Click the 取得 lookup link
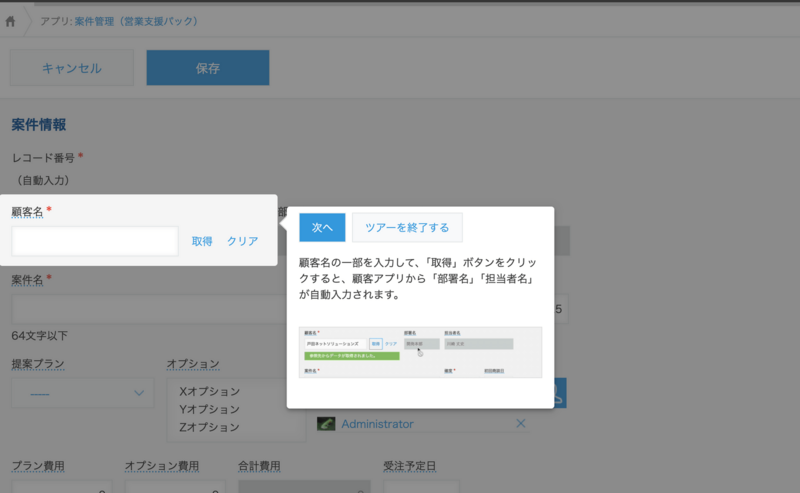Viewport: 800px width, 493px height. tap(202, 241)
